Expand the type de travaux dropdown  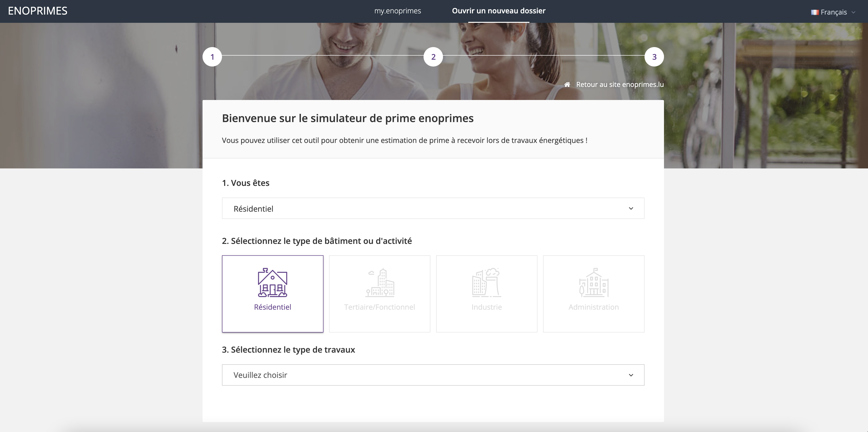point(433,375)
